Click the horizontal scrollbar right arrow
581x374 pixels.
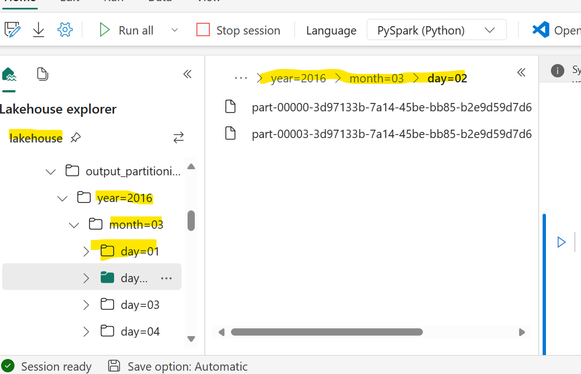(x=522, y=332)
